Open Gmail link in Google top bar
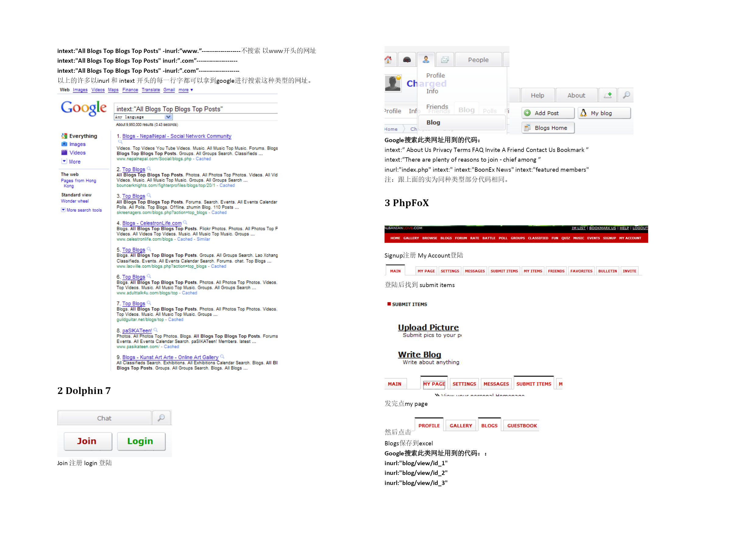 click(169, 90)
